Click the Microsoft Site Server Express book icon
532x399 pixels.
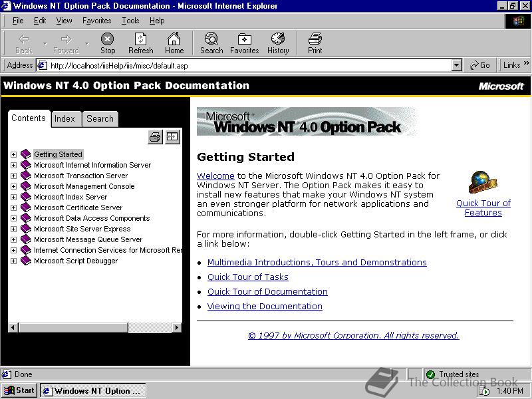point(26,229)
